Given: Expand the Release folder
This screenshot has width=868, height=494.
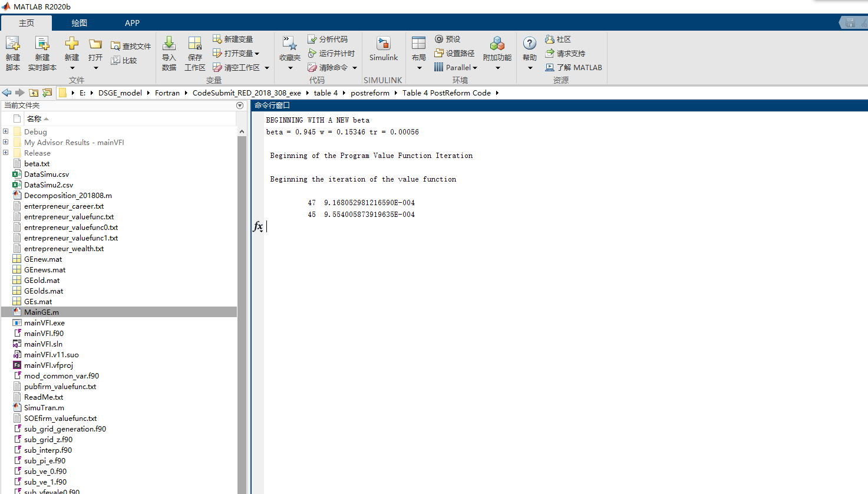Looking at the screenshot, I should [x=5, y=153].
